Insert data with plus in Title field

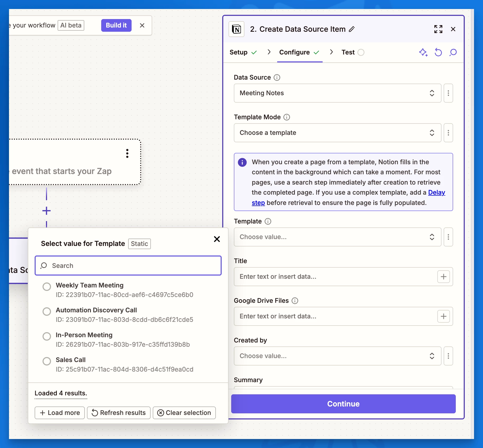tap(443, 277)
